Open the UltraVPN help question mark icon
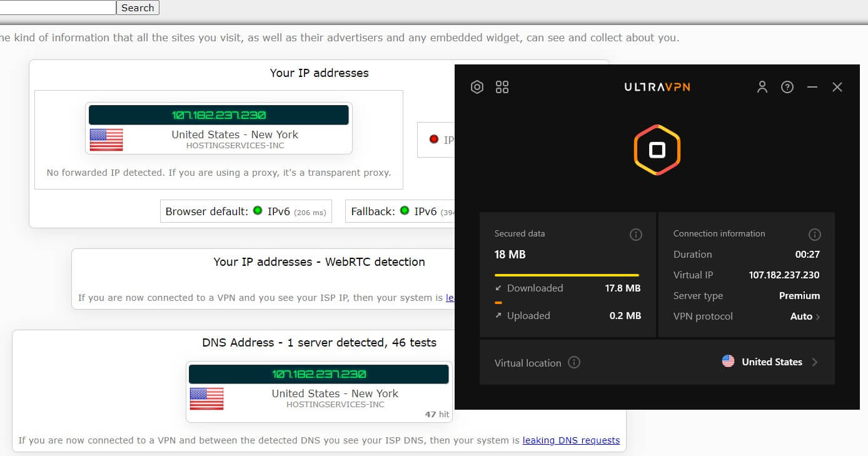 (x=787, y=87)
